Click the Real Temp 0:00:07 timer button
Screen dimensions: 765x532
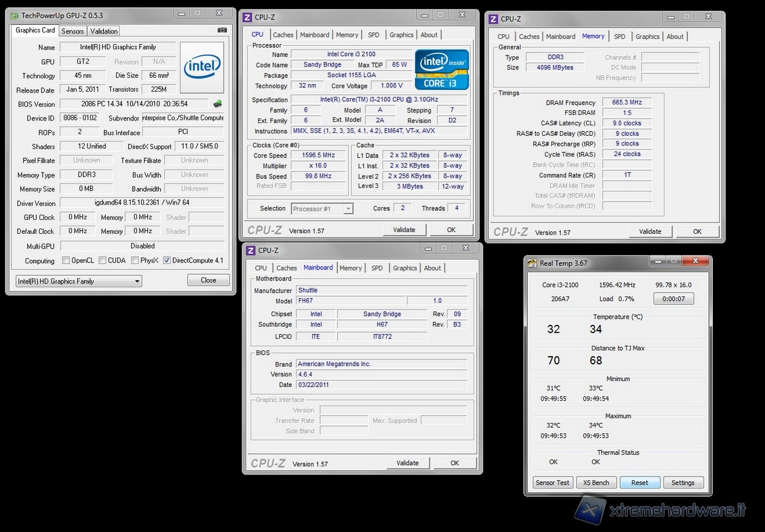pyautogui.click(x=673, y=299)
